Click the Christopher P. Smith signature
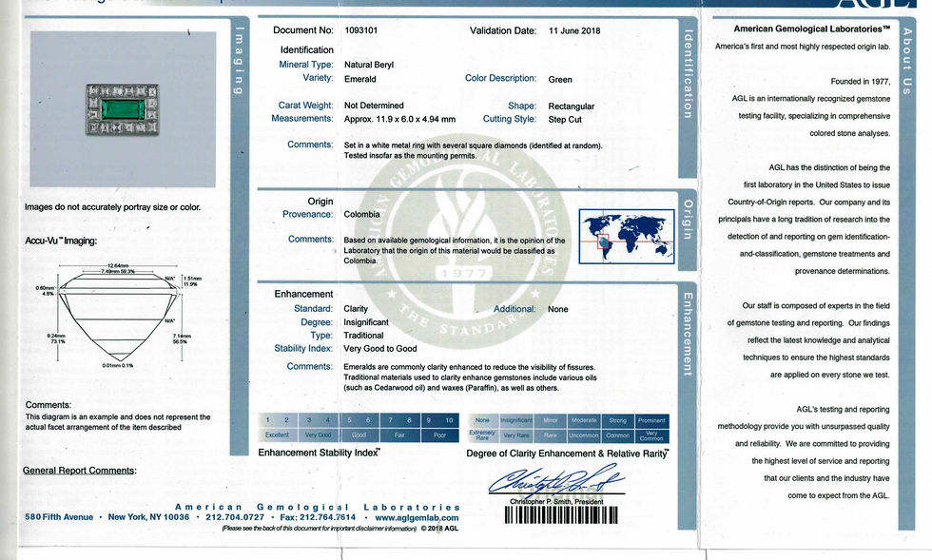The height and width of the screenshot is (560, 932). coord(555,480)
